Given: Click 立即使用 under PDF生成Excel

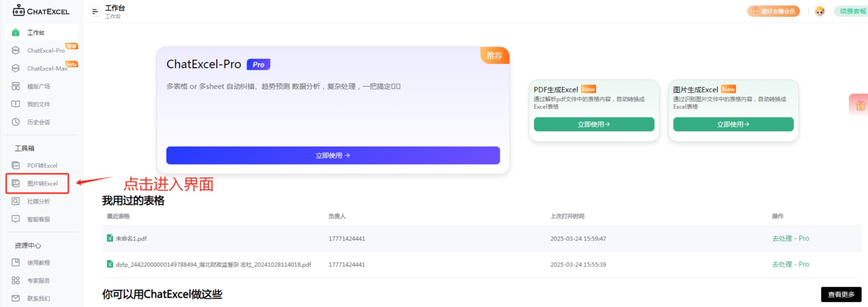Looking at the screenshot, I should click(593, 124).
